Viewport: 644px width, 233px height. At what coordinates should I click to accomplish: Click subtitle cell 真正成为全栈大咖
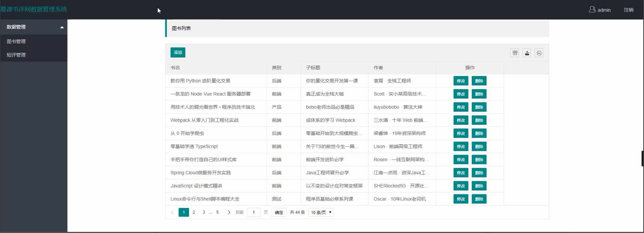(335, 94)
